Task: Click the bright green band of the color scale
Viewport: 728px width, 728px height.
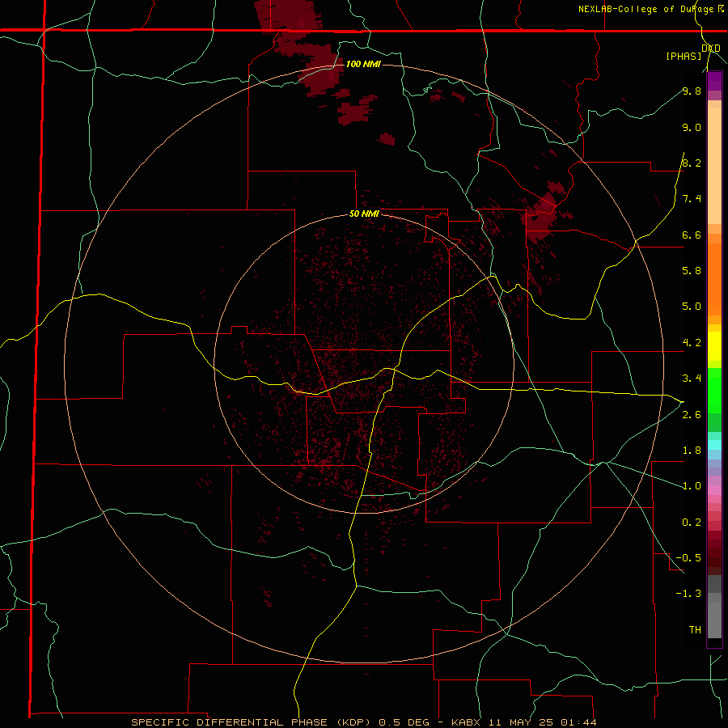Action: (714, 390)
